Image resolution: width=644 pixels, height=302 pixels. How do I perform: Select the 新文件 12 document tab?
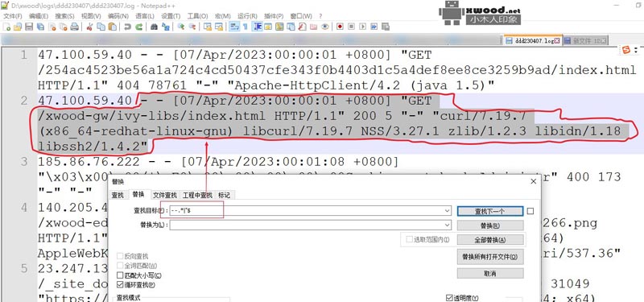pos(585,41)
